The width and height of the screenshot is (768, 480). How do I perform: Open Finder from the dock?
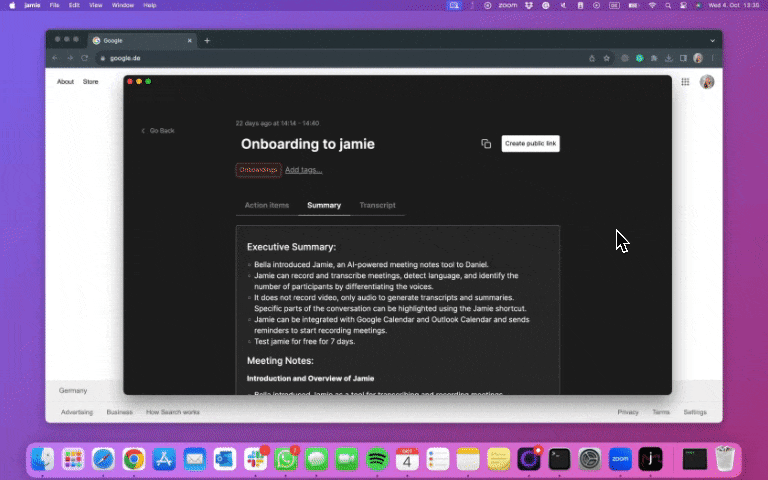click(x=43, y=459)
